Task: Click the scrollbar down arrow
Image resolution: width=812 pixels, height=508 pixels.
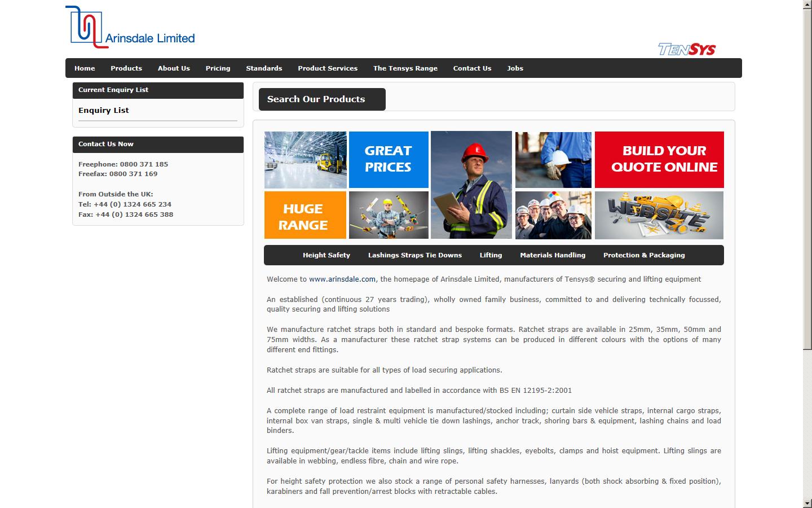Action: click(807, 503)
